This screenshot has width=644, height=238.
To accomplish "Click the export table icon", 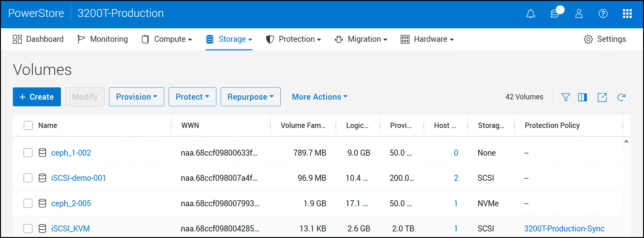I will coord(602,97).
